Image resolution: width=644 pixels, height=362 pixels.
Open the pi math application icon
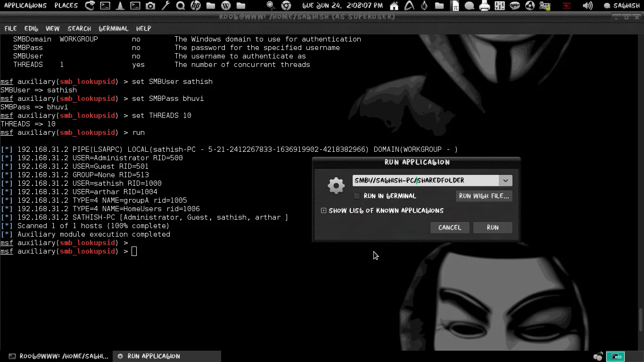(x=455, y=6)
